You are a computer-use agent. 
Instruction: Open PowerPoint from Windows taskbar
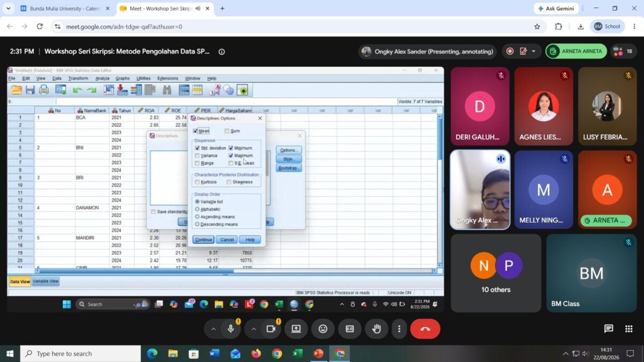[x=318, y=353]
